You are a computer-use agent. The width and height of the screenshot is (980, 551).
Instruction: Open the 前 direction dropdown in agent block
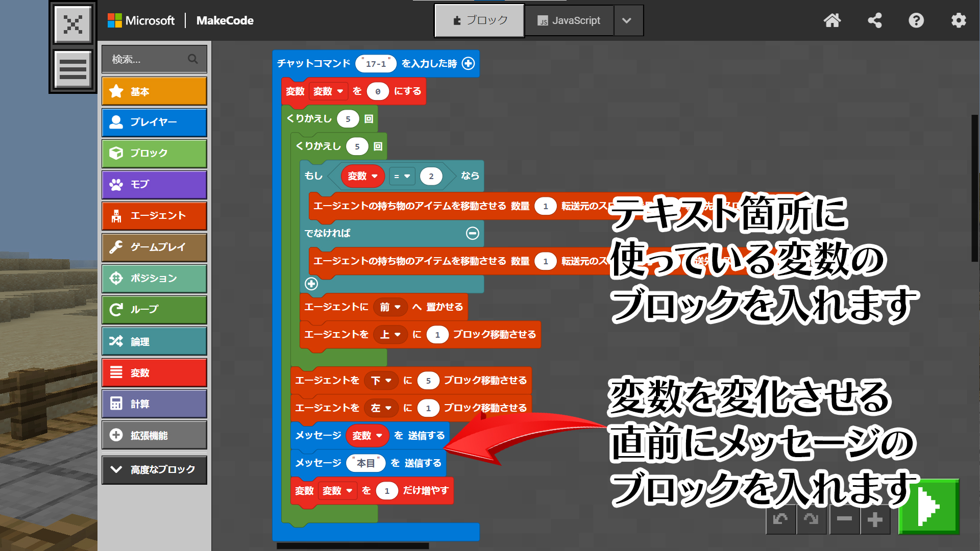(390, 307)
